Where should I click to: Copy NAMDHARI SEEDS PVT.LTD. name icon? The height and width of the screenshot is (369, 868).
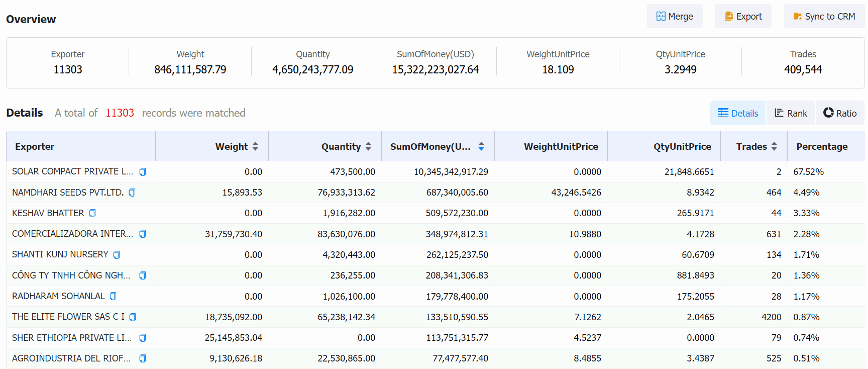coord(132,193)
